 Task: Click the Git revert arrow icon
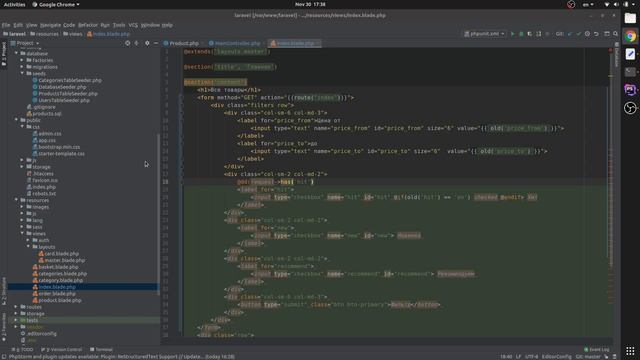click(x=596, y=34)
